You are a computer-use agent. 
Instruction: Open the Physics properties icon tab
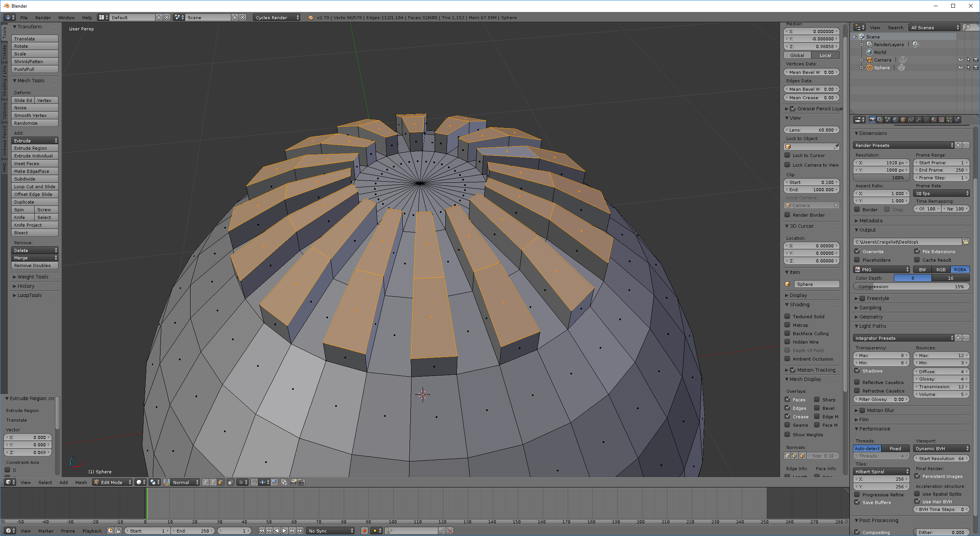(x=957, y=120)
